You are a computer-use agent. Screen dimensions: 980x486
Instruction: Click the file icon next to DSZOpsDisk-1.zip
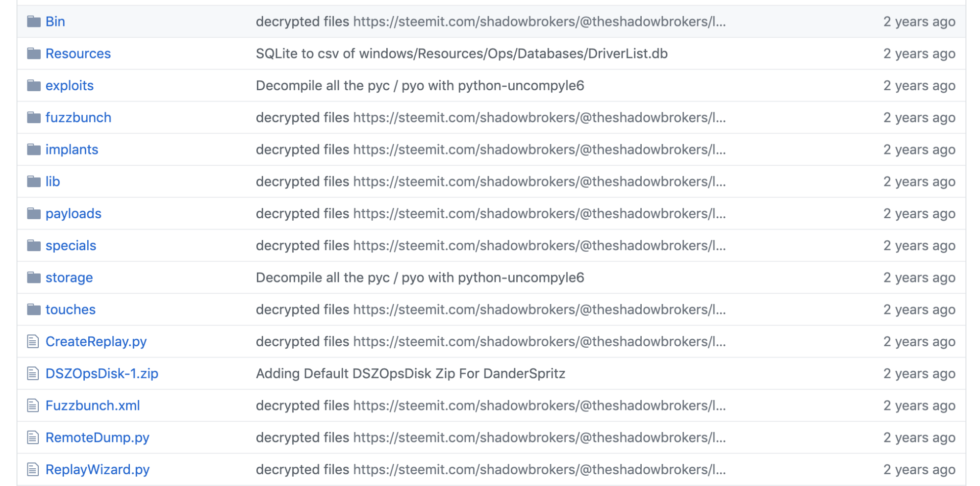(x=33, y=374)
